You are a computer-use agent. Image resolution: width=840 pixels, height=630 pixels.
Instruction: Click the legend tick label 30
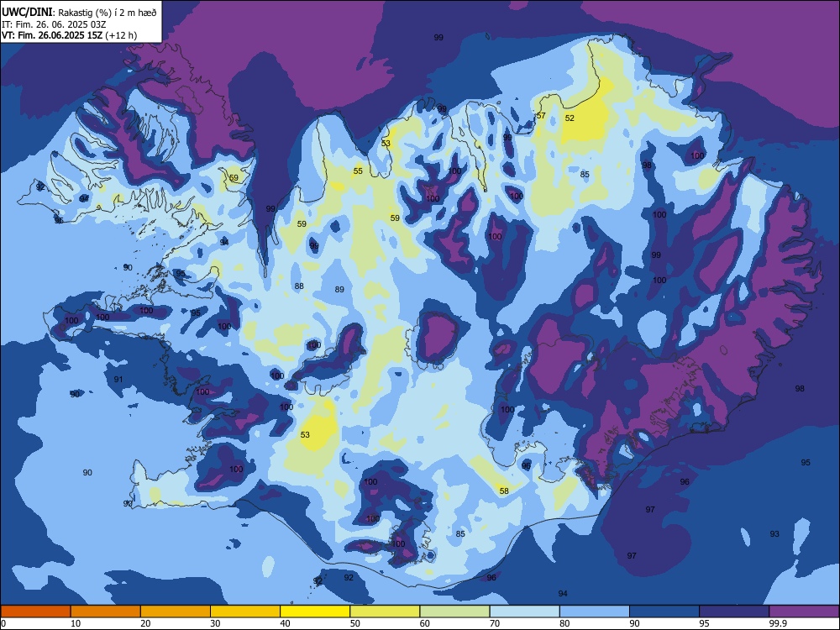pyautogui.click(x=215, y=623)
